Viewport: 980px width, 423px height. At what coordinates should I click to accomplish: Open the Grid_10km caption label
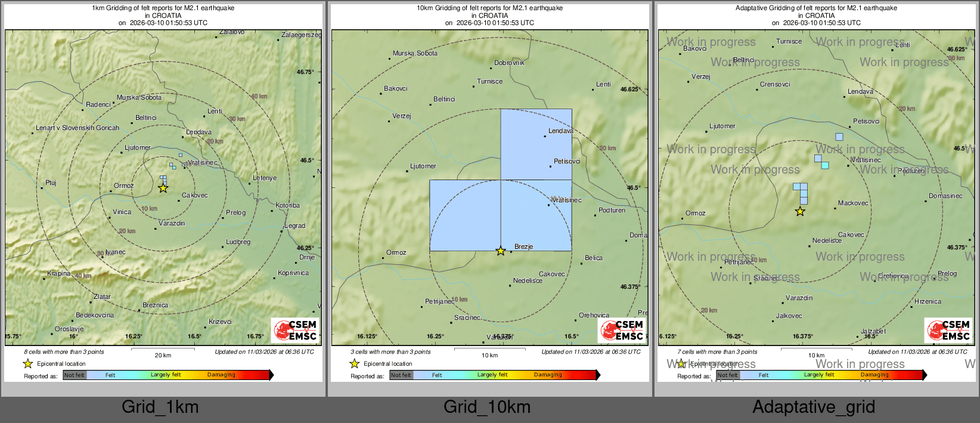point(487,407)
